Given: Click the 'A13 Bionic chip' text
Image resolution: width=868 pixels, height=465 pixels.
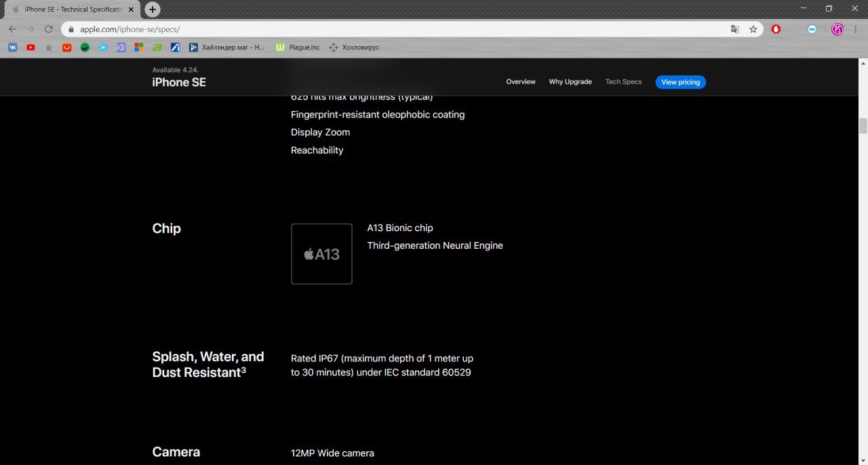Looking at the screenshot, I should point(400,228).
